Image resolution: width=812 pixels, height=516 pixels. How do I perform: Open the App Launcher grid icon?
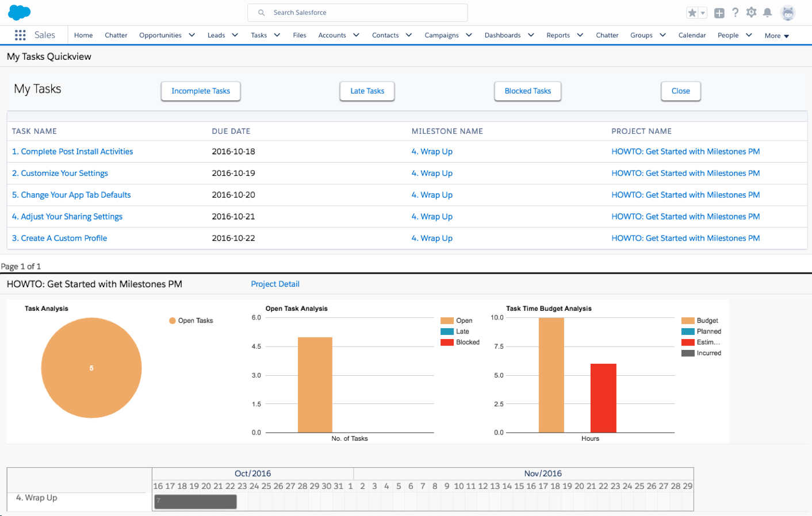click(x=20, y=35)
